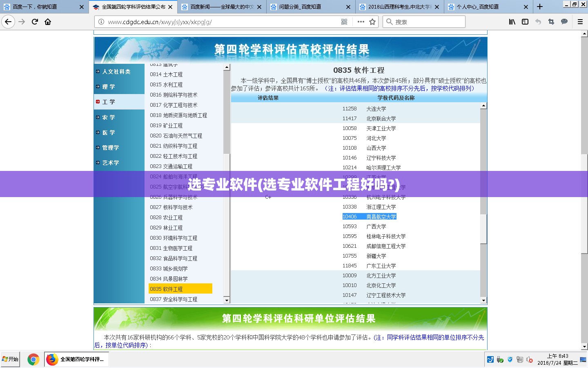Open the Windows Start button
The image size is (588, 368).
coord(10,359)
